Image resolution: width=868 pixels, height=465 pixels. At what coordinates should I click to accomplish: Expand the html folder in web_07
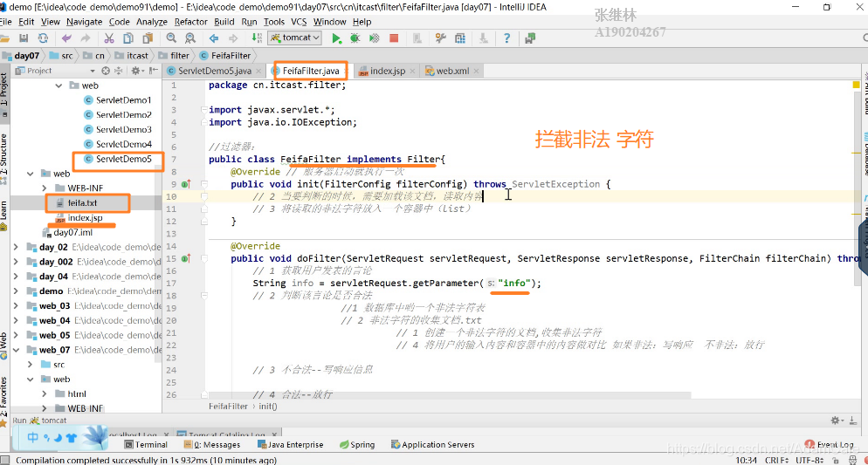click(45, 393)
